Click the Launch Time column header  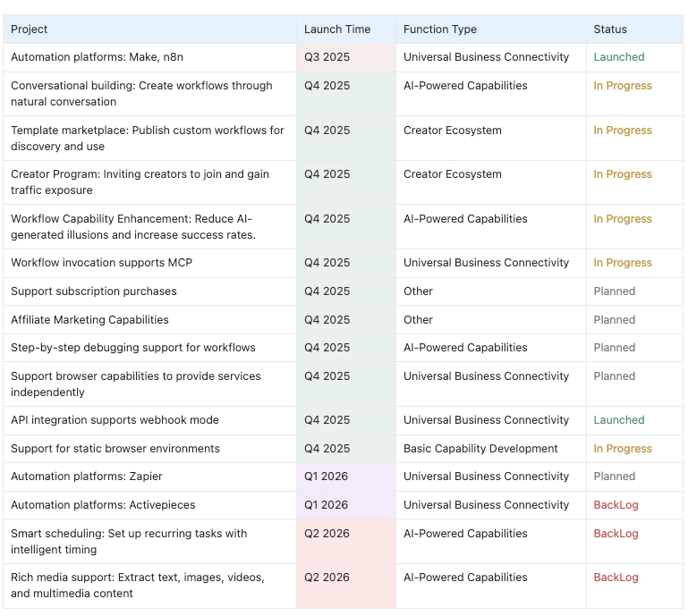[x=336, y=30]
